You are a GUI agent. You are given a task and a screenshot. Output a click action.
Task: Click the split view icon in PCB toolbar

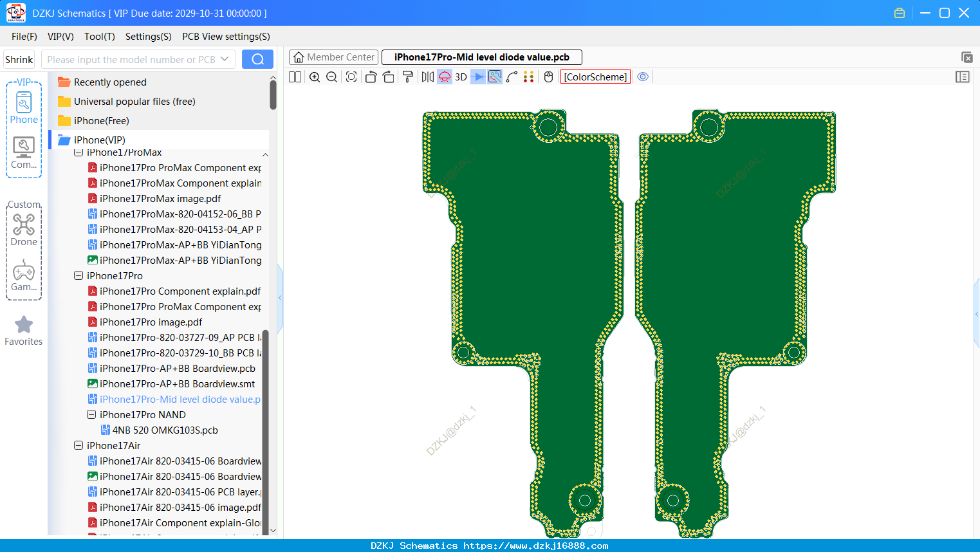point(295,77)
